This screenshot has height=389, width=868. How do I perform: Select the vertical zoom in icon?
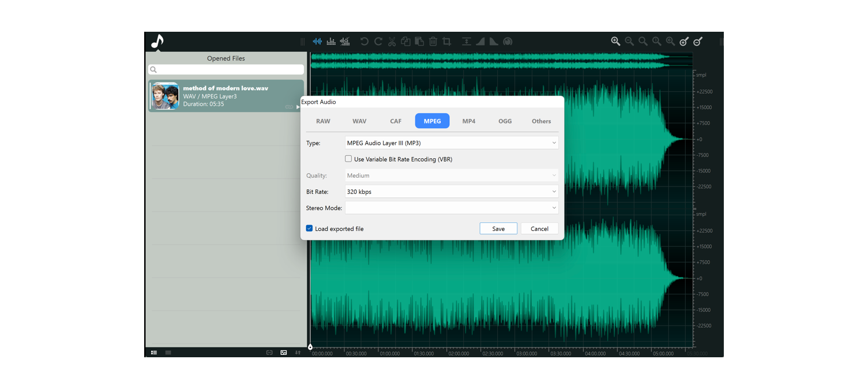pyautogui.click(x=684, y=41)
